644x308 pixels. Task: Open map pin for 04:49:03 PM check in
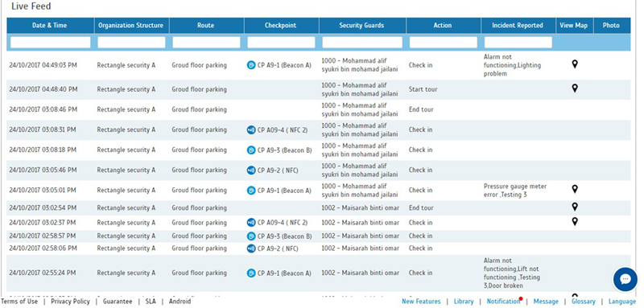coord(575,64)
